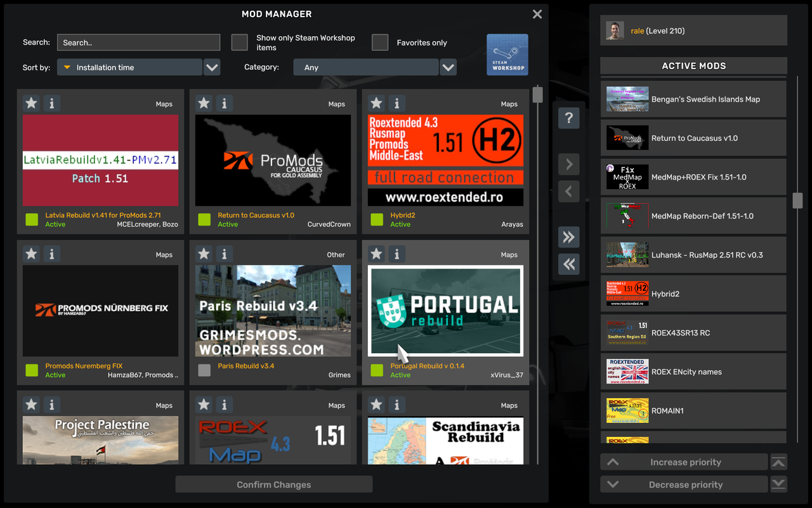Toggle active state of Return to Caucasus card

point(204,220)
